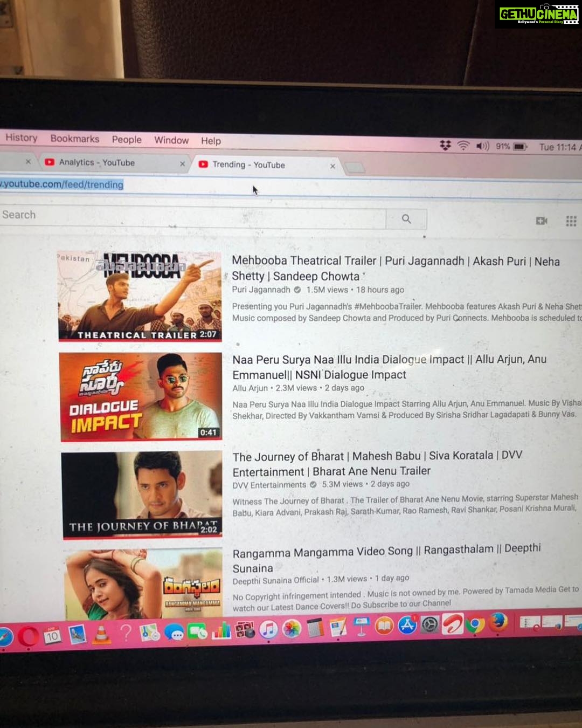Open the Naa Peru Surya Dialogue Impact title
This screenshot has height=728, width=582.
click(390, 367)
